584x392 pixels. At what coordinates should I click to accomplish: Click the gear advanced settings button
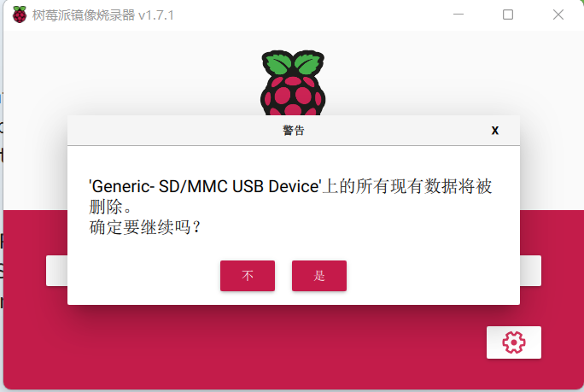(x=514, y=342)
